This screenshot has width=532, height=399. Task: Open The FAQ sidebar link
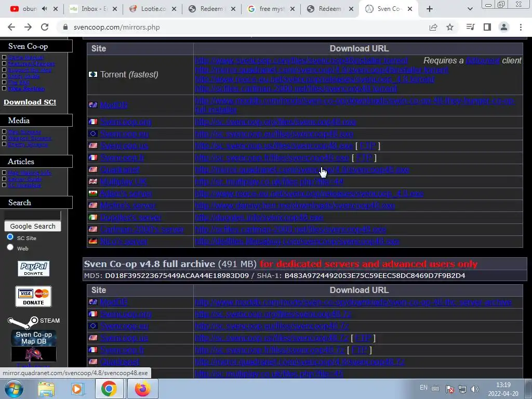tap(18, 82)
